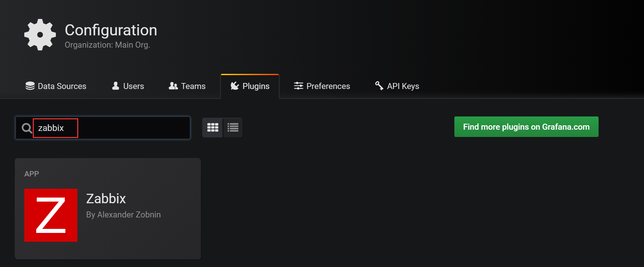644x267 pixels.
Task: Click 'By Alexander Zobnin' author text
Action: click(x=123, y=215)
